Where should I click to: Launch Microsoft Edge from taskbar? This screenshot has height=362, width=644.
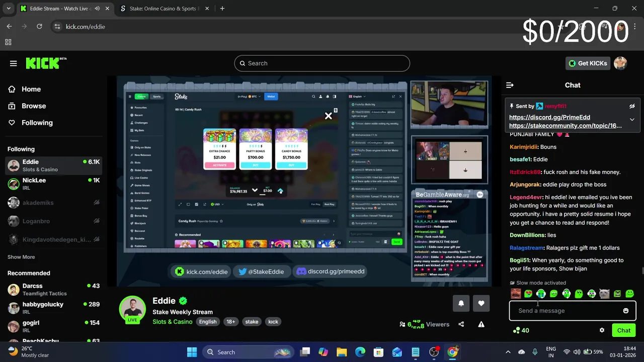tap(360, 352)
